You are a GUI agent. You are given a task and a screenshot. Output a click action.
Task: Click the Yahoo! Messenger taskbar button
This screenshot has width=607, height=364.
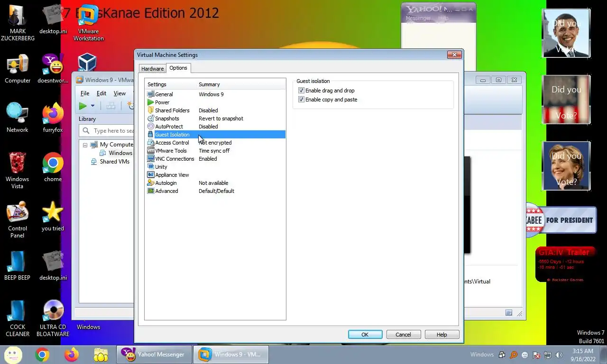click(154, 355)
